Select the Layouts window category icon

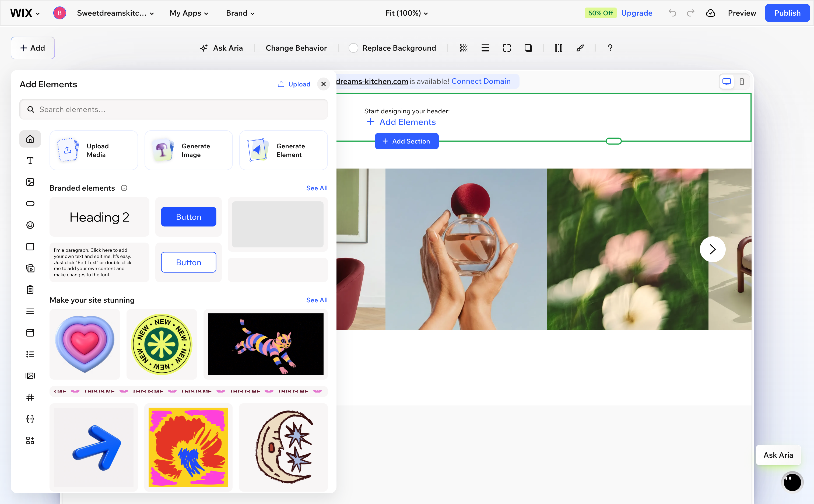coord(30,333)
